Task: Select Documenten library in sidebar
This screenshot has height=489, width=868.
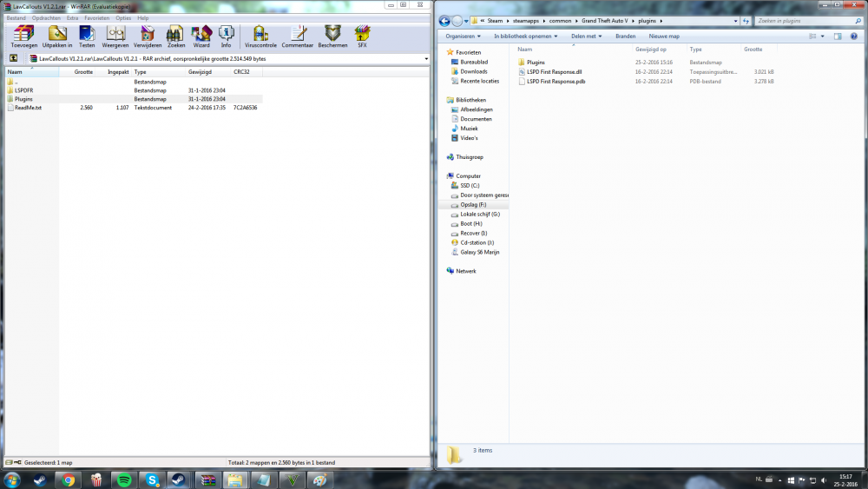Action: click(x=476, y=119)
